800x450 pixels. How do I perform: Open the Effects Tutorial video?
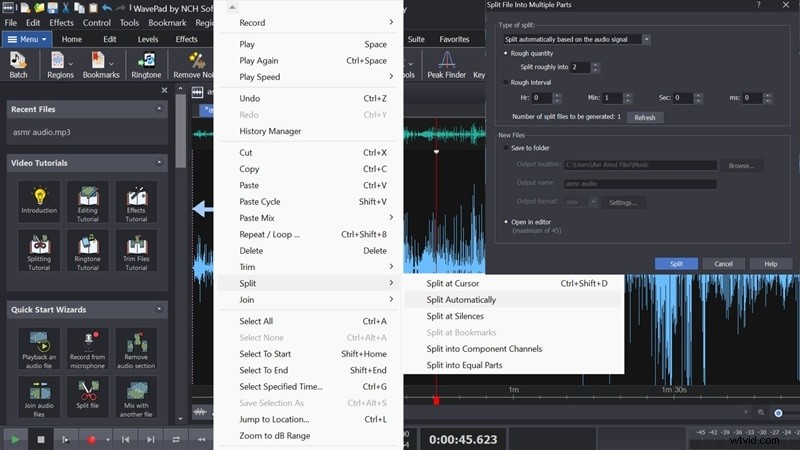coord(136,201)
